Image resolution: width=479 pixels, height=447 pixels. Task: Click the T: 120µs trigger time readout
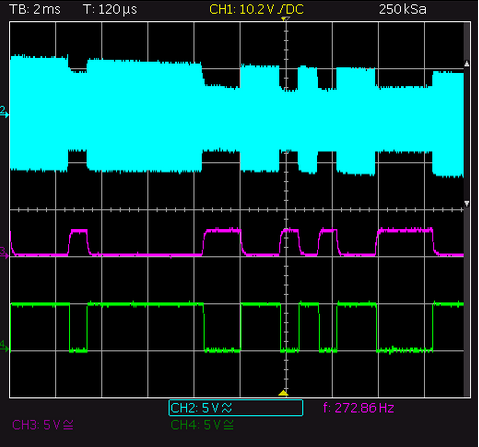(110, 9)
